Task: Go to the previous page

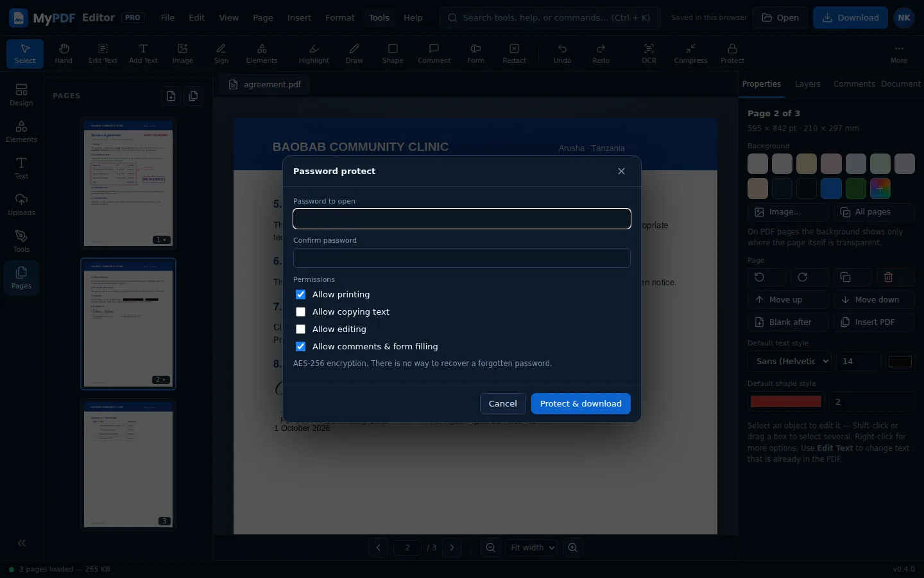Action: (378, 548)
